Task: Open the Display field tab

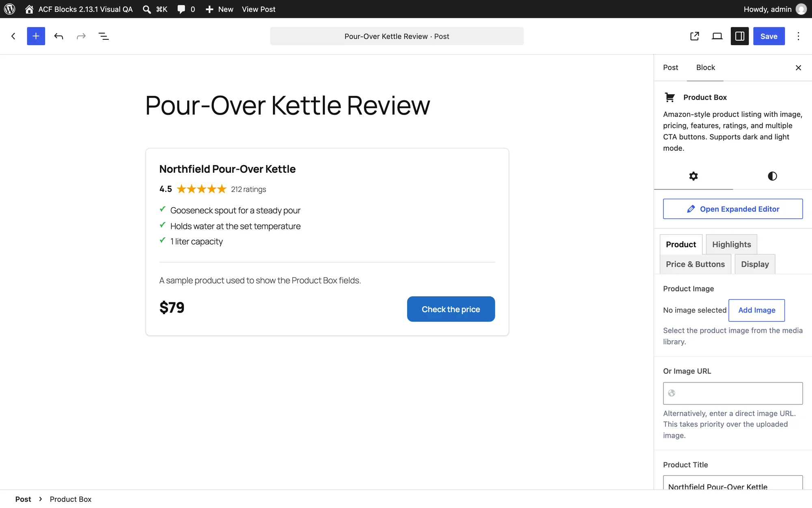Action: tap(755, 264)
